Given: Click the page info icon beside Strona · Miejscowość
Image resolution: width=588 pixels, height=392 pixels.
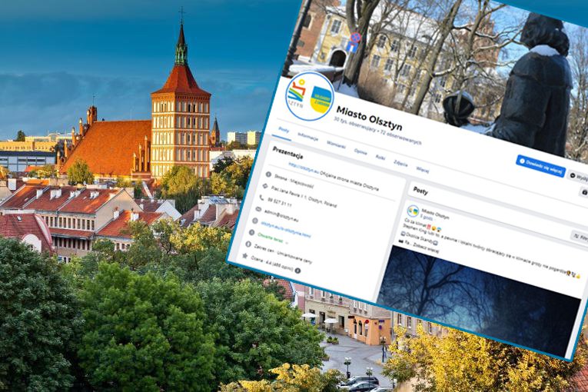Looking at the screenshot, I should [268, 174].
